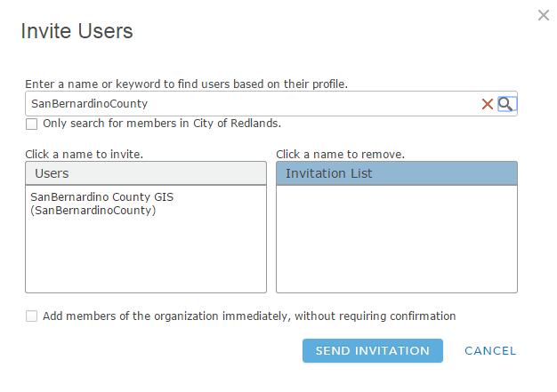Click inside the empty Invitation List box
Image resolution: width=557 pixels, height=392 pixels.
[396, 238]
